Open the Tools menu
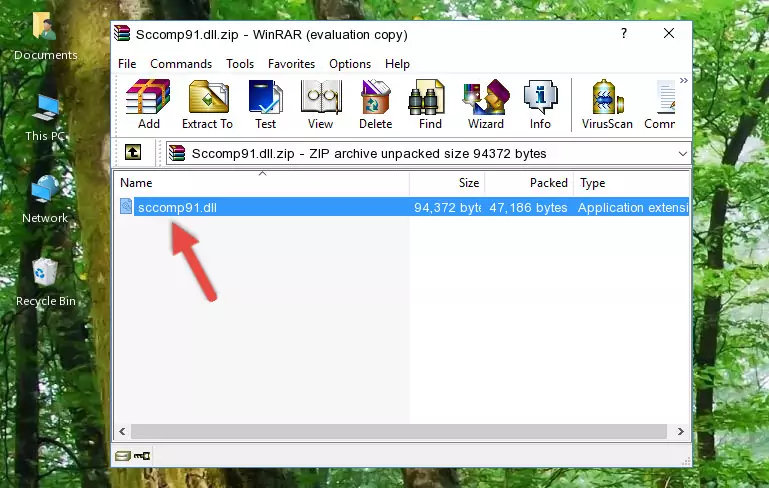769x488 pixels. [x=240, y=64]
